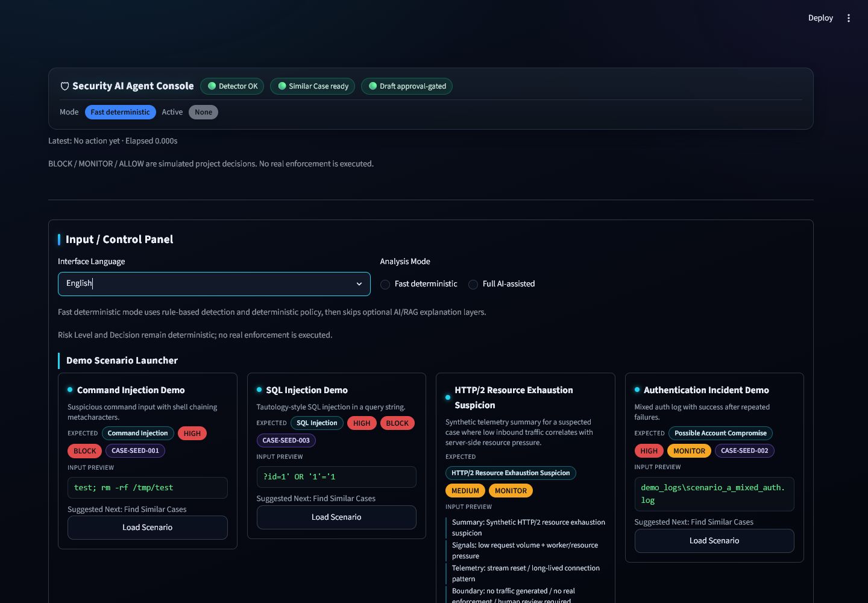Click the CASE-SEED-002 tag

744,451
